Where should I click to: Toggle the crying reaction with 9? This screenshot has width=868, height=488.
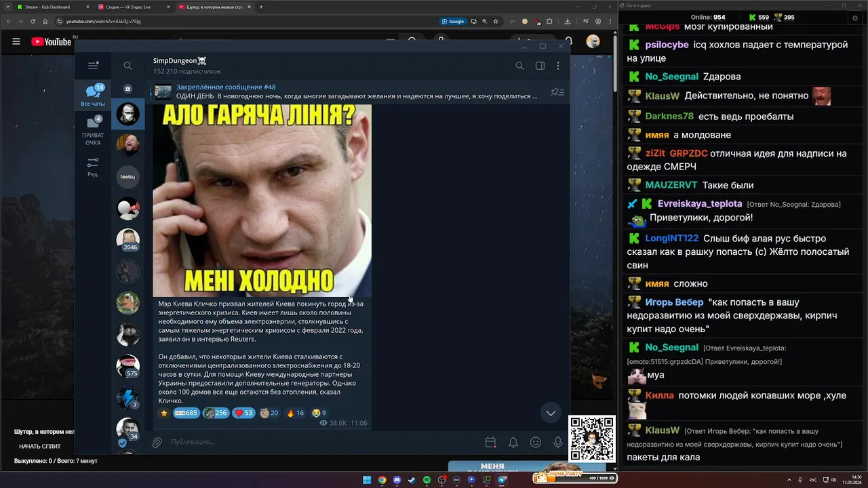[x=319, y=413]
